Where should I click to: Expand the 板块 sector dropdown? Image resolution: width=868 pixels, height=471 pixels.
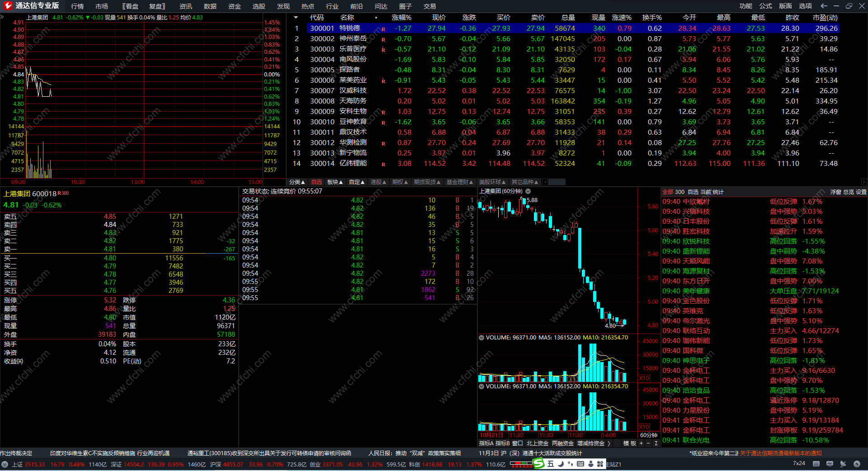point(335,182)
